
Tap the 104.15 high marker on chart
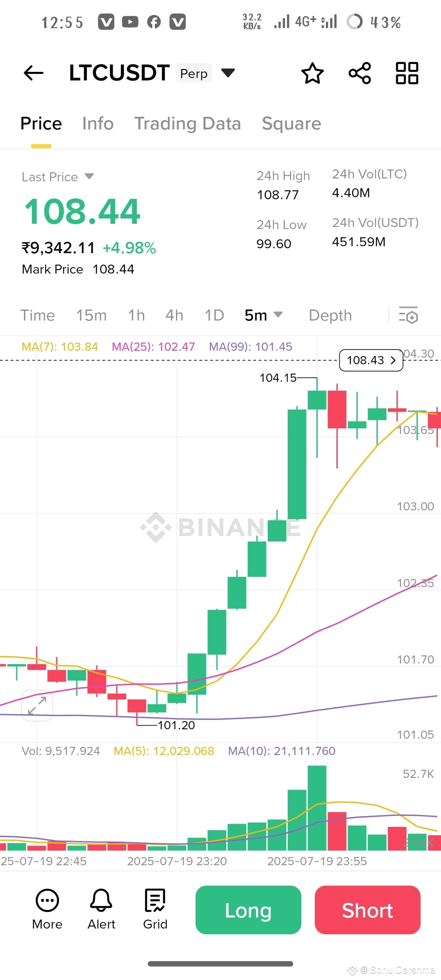click(x=278, y=378)
